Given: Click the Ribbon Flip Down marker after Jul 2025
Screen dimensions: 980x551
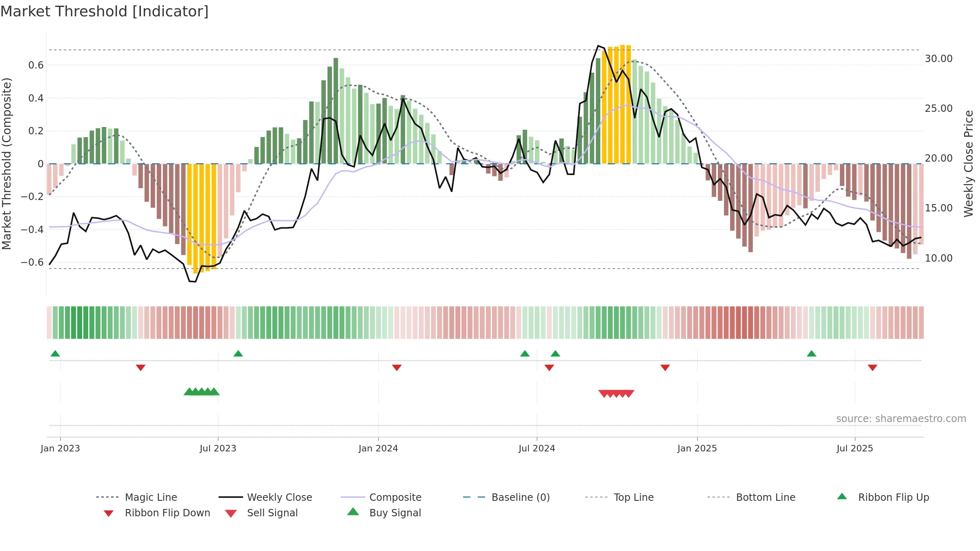Looking at the screenshot, I should tap(873, 368).
